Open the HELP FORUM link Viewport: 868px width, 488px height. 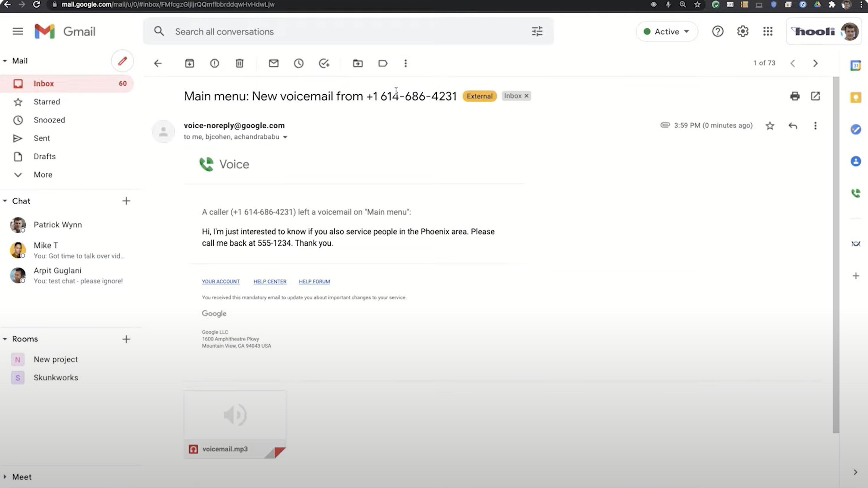[x=314, y=281]
